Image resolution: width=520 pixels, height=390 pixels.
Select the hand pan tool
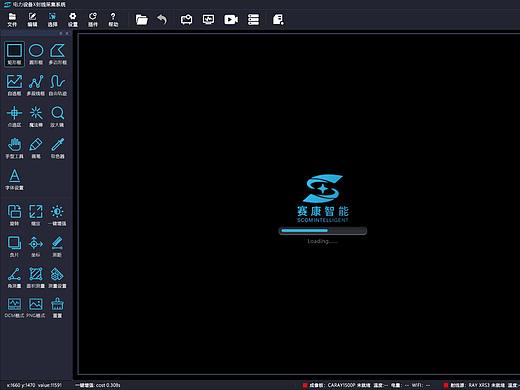(x=14, y=148)
